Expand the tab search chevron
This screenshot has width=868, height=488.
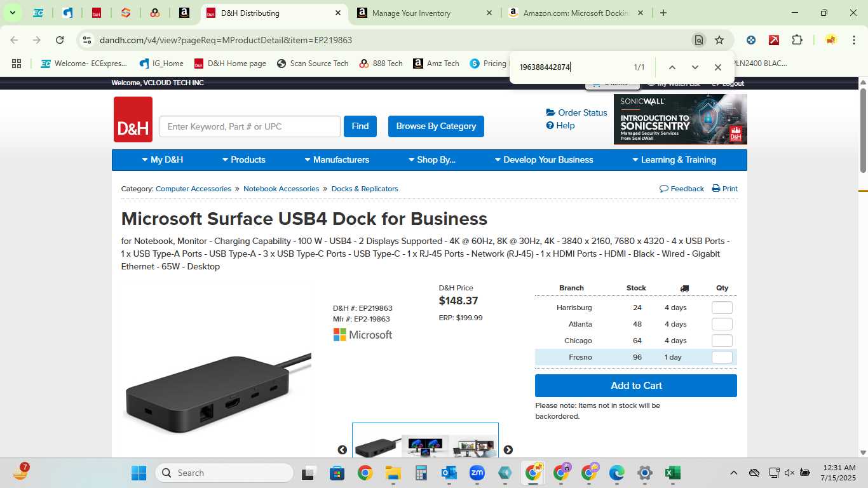[x=12, y=13]
